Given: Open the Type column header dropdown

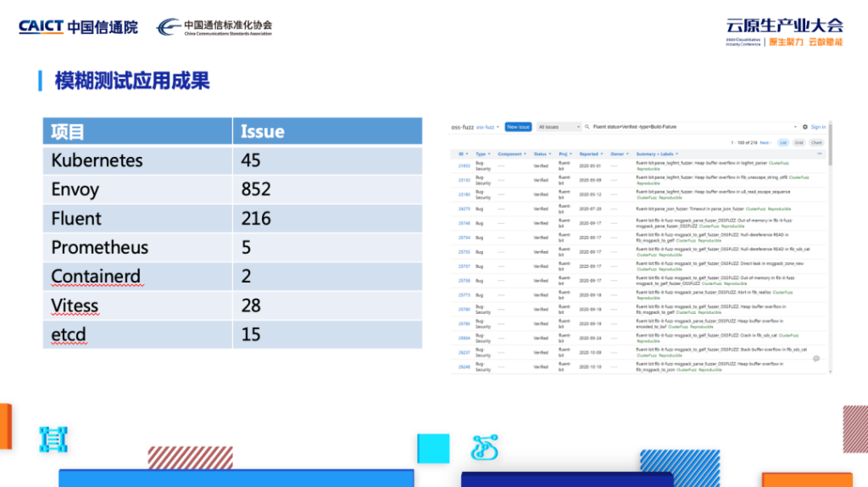Looking at the screenshot, I should click(482, 154).
